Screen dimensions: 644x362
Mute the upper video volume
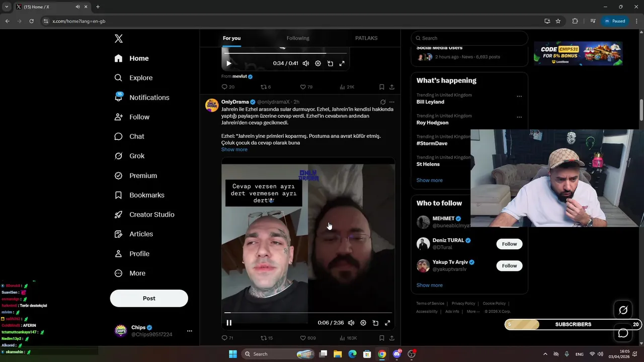pyautogui.click(x=305, y=63)
